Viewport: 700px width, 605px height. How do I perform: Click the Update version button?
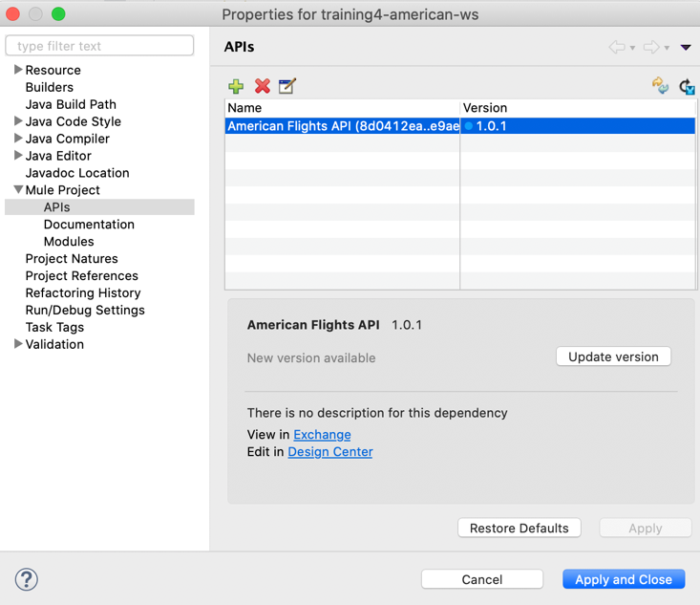click(x=613, y=357)
